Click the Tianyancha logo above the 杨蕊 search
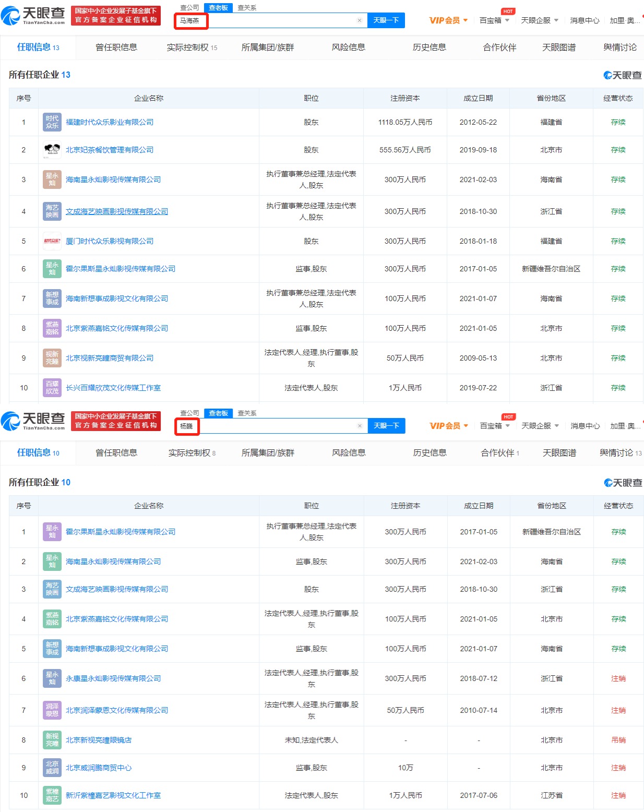Screen dimensions: 644x812 tap(33, 421)
